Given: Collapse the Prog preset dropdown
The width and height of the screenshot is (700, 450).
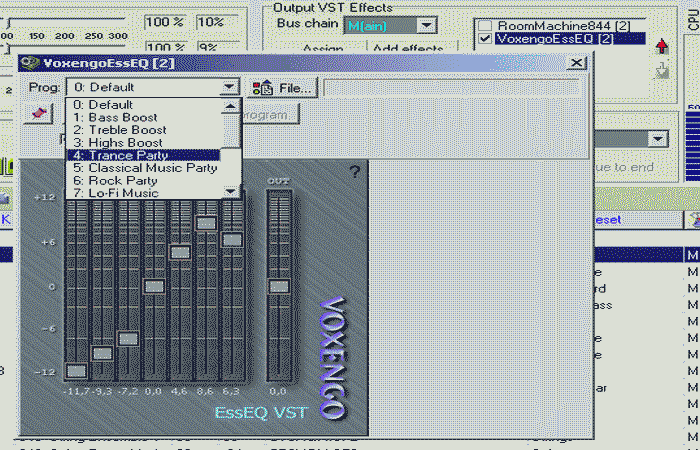Looking at the screenshot, I should (230, 87).
